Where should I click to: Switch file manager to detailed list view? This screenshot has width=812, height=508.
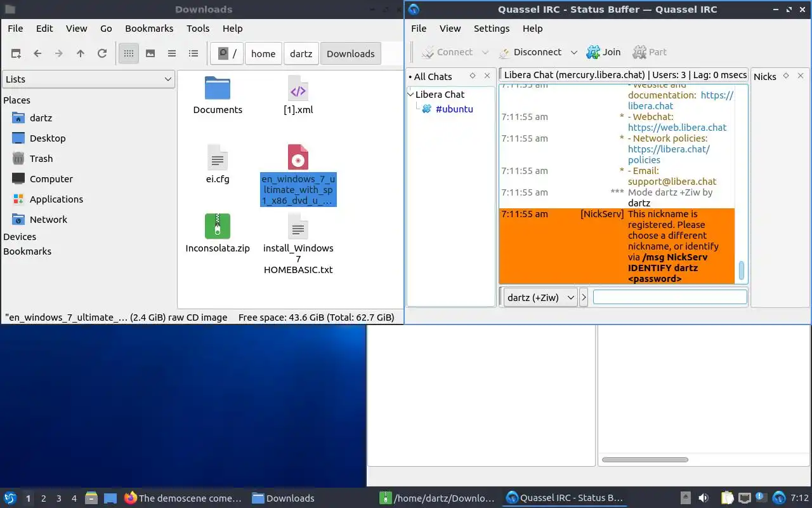pyautogui.click(x=193, y=54)
